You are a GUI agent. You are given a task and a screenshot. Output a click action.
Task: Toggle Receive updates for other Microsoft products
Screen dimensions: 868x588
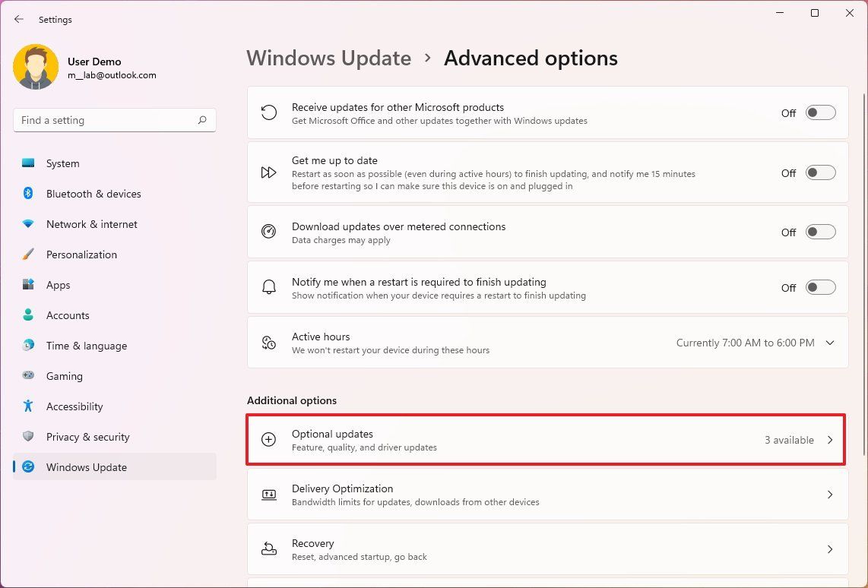pyautogui.click(x=819, y=112)
